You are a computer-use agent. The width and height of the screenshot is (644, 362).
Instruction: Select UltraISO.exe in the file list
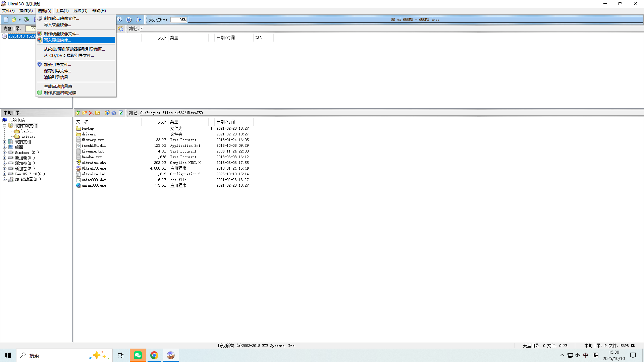coord(94,169)
